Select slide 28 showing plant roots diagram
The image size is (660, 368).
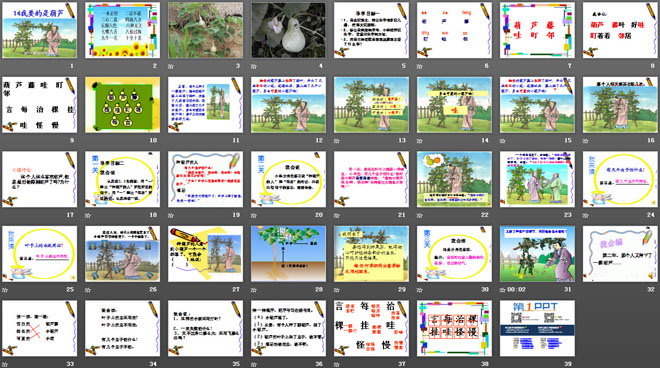tap(288, 254)
